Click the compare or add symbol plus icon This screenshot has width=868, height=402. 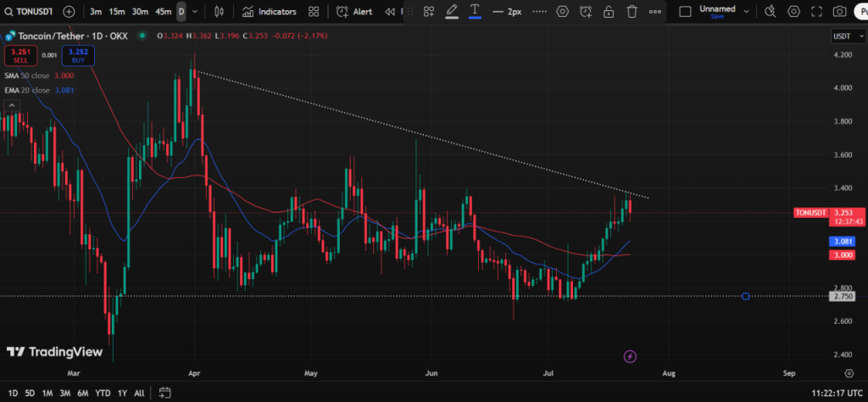[x=69, y=11]
